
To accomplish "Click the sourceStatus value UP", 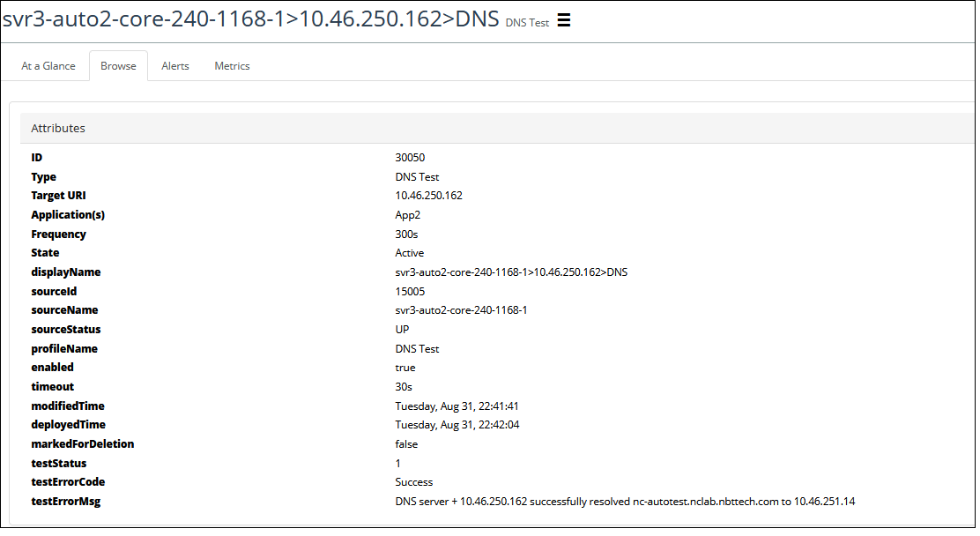I will tap(402, 330).
